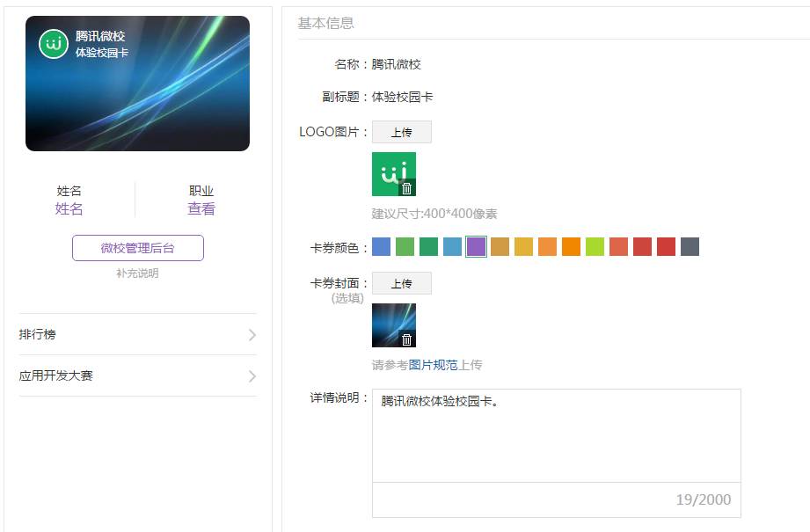Viewport: 810px width, 532px height.
Task: Click the 补充说明 text below button
Action: coord(137,273)
